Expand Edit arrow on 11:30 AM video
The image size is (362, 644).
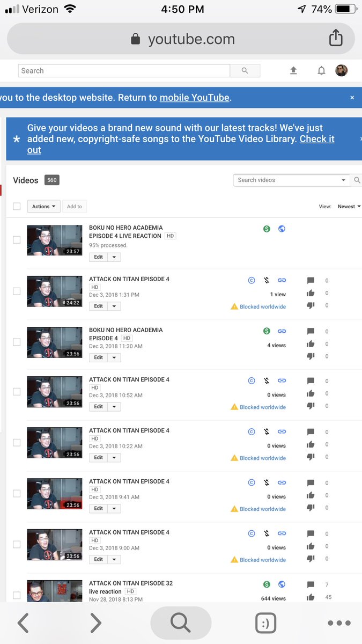(x=114, y=357)
